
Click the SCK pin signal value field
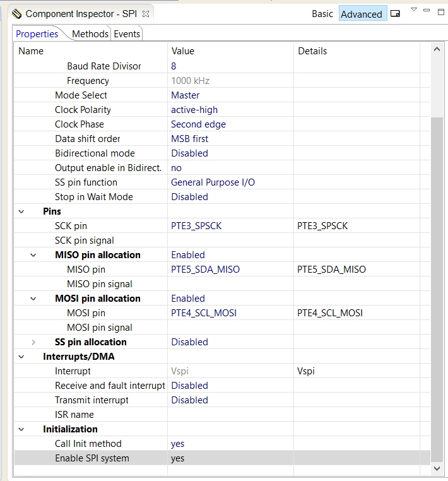point(230,240)
